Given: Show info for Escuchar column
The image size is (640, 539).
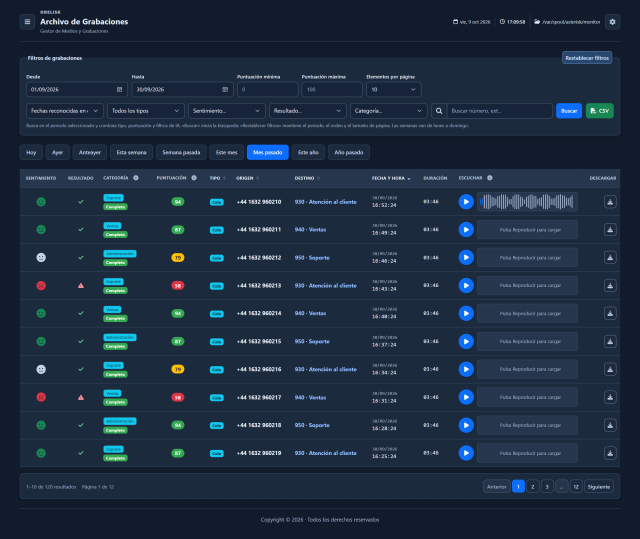Looking at the screenshot, I should (x=489, y=178).
